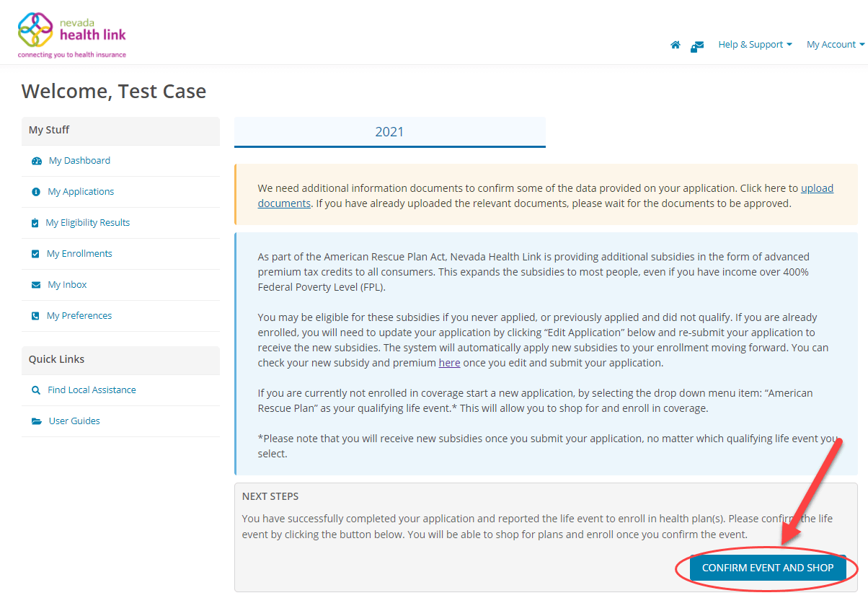Open My Account dropdown menu

(836, 45)
